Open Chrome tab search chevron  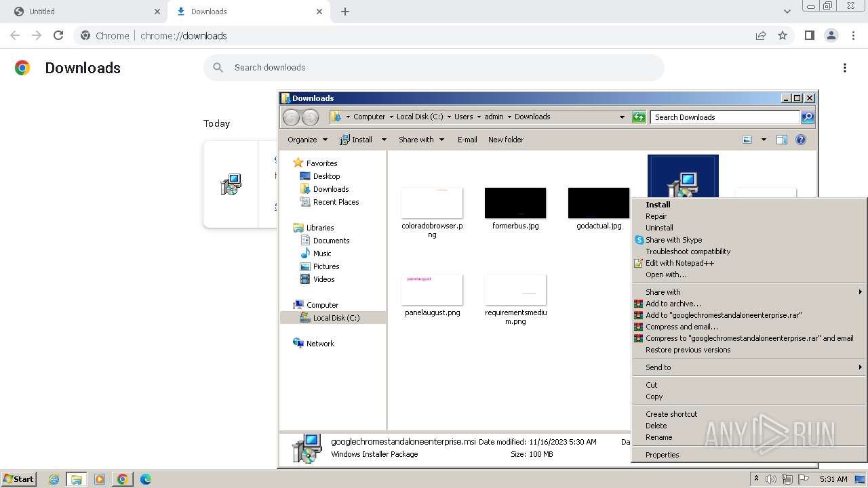point(787,12)
